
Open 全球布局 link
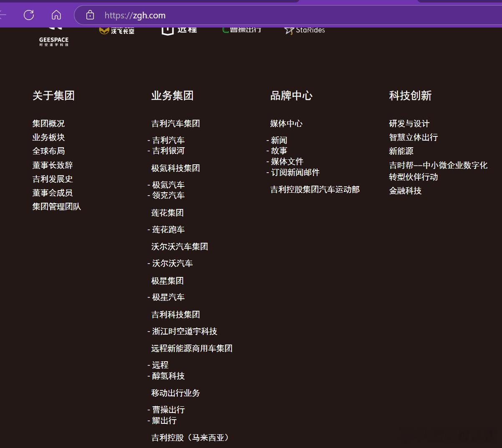pos(48,151)
